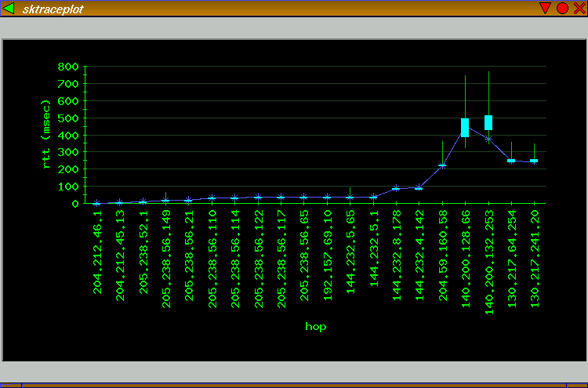The width and height of the screenshot is (588, 388).
Task: Click the first data point at 204.212.46.1
Action: [96, 203]
